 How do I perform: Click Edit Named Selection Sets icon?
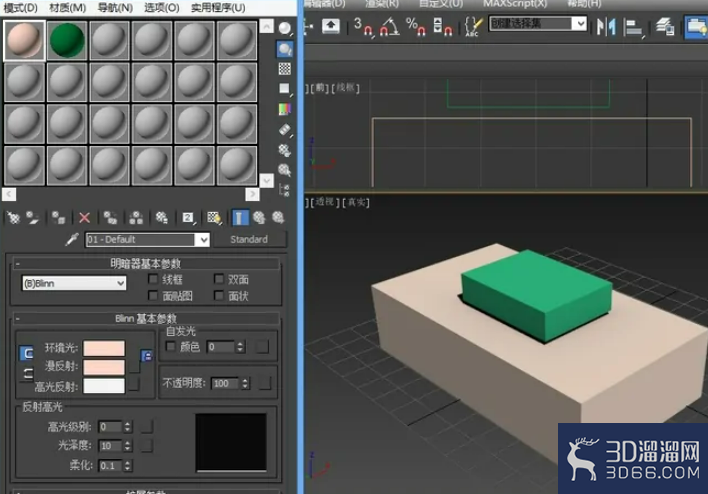[474, 27]
